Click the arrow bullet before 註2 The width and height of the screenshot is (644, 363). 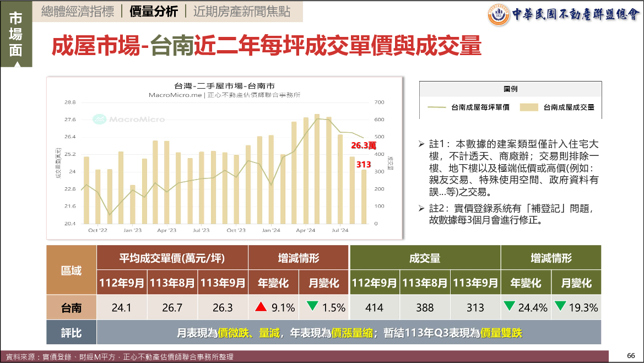421,209
